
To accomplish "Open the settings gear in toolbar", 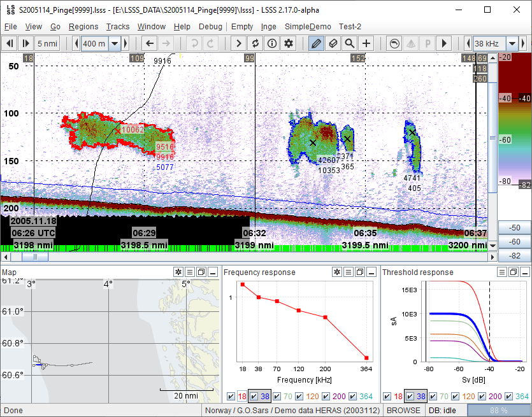I will [289, 43].
